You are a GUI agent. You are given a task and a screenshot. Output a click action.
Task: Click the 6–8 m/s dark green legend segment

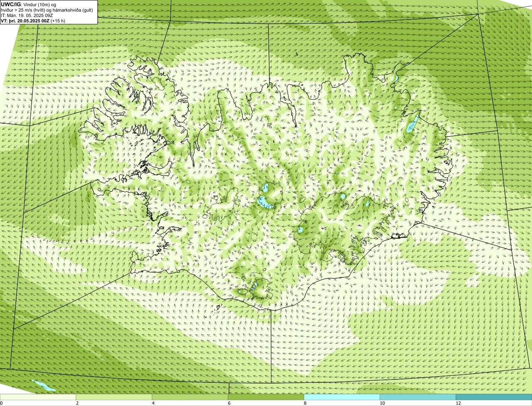pos(266,397)
